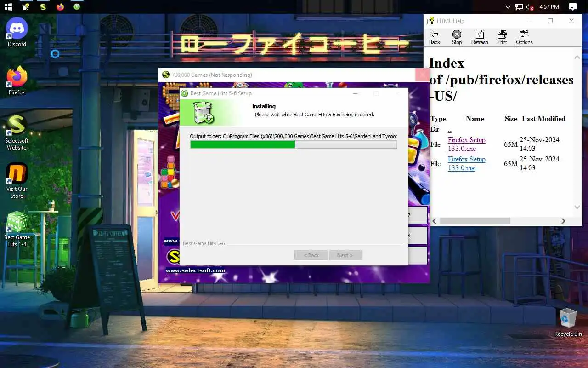Screen dimensions: 588x368
Task: Click date cell in the .msi row
Action: coord(539,163)
